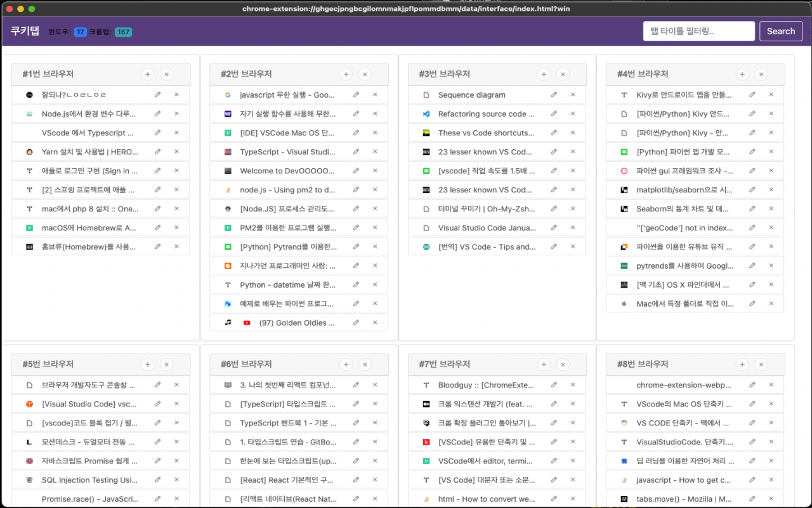Click the plus icon on #1번 브라우저
This screenshot has width=812, height=508.
(148, 74)
